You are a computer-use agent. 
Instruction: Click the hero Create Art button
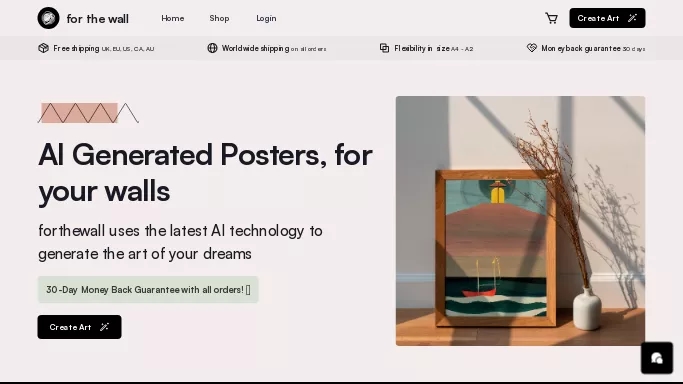pos(79,327)
